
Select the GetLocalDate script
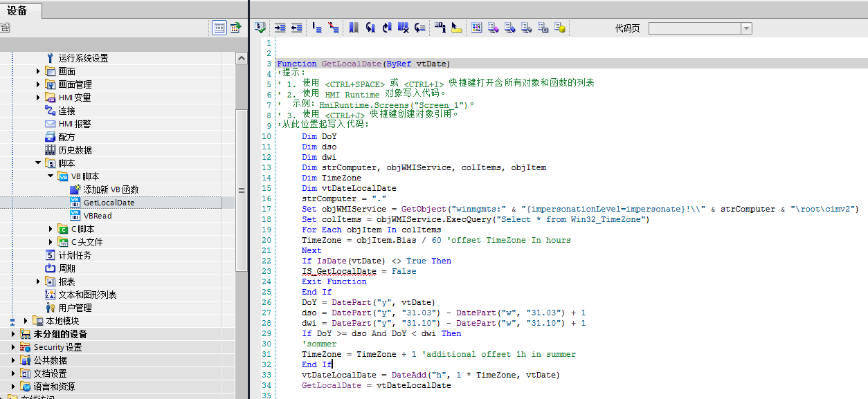tap(109, 203)
